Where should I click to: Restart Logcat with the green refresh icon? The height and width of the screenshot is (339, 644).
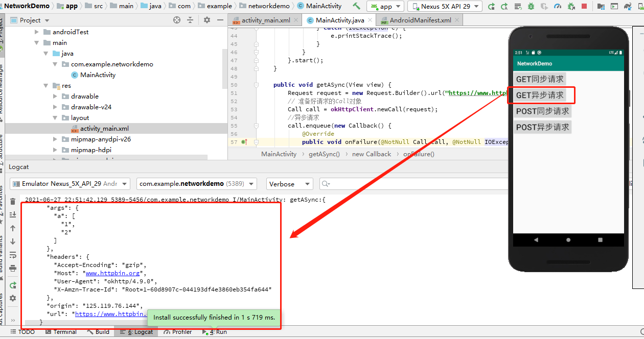coord(13,285)
